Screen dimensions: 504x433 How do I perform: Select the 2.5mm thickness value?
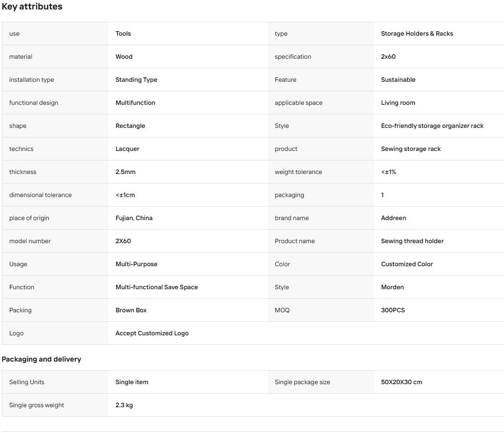coord(126,172)
